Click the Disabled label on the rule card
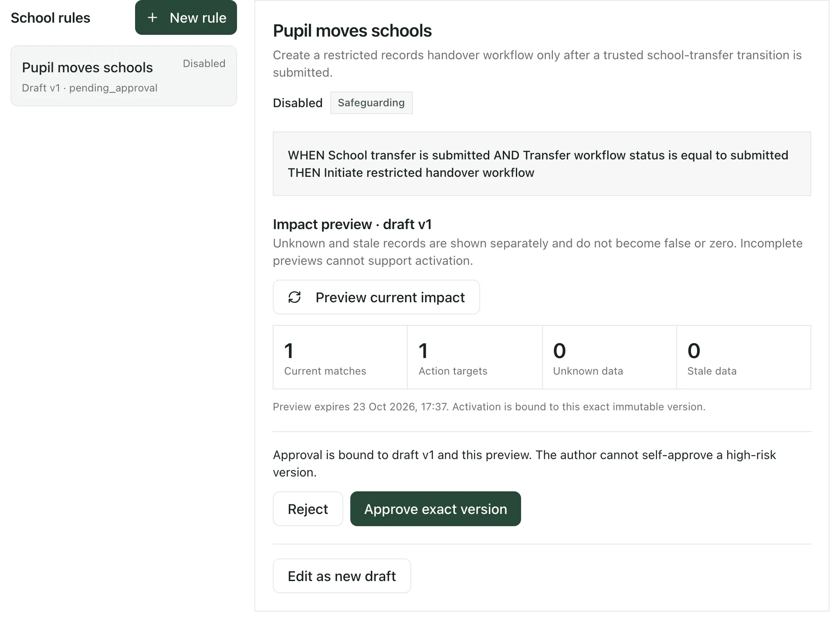This screenshot has height=622, width=840. (x=204, y=64)
